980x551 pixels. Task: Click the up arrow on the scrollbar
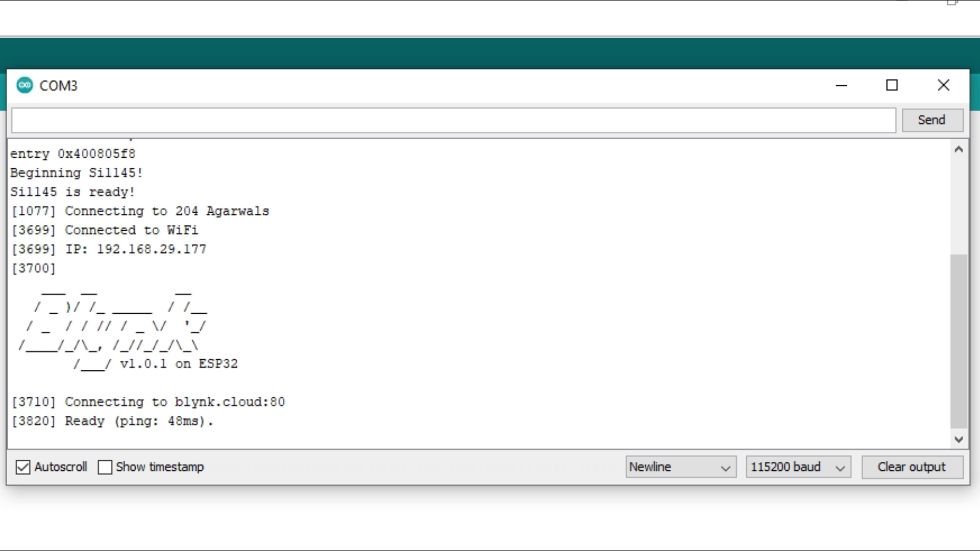[959, 148]
